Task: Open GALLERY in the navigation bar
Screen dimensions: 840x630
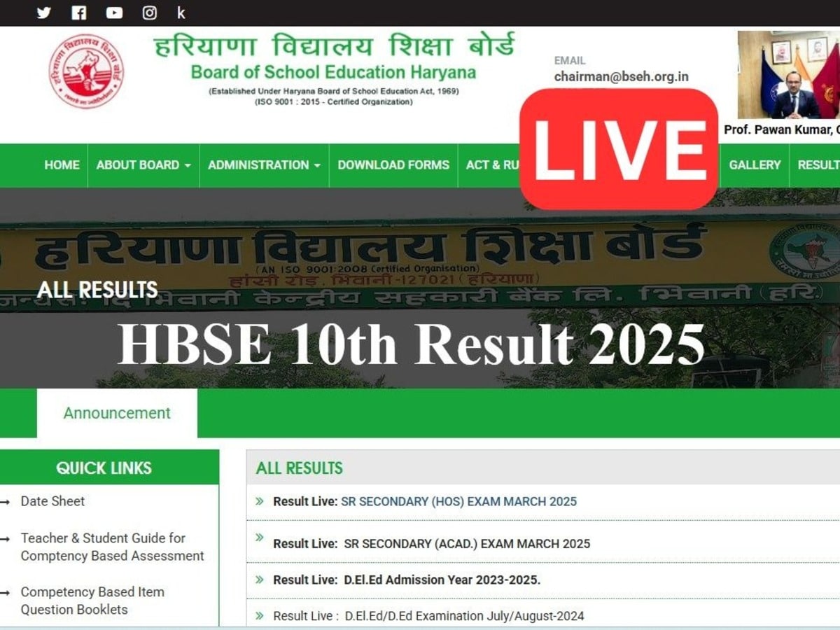Action: click(755, 165)
